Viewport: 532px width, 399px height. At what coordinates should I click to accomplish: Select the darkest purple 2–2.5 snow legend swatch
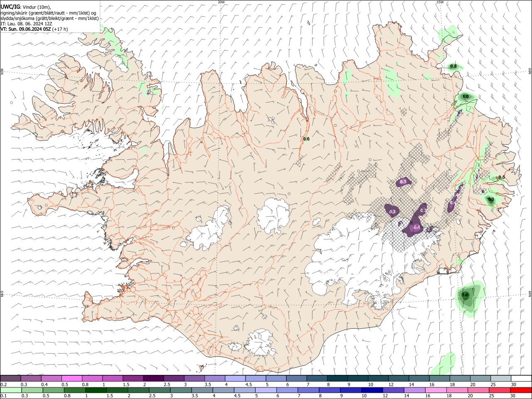pos(153,378)
